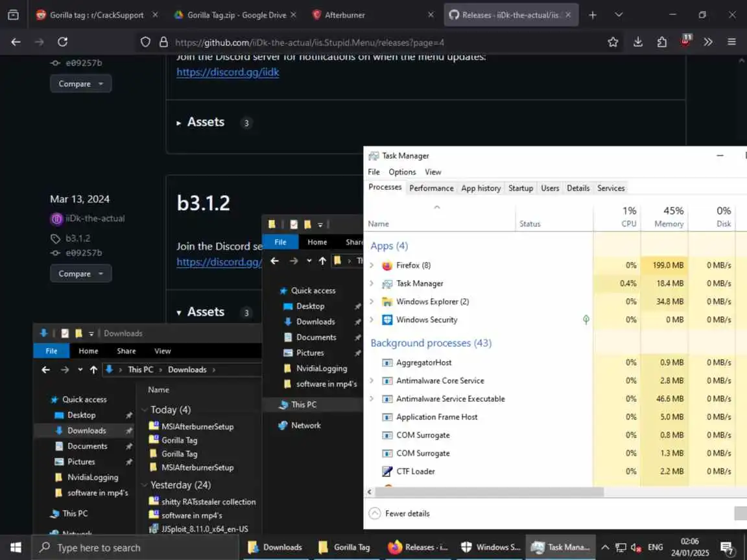
Task: Open the upper Compare dropdown button
Action: pos(80,84)
